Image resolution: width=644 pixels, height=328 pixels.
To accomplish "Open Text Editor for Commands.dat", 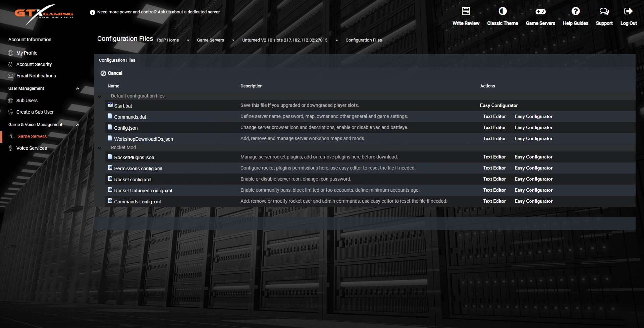I will pyautogui.click(x=494, y=117).
